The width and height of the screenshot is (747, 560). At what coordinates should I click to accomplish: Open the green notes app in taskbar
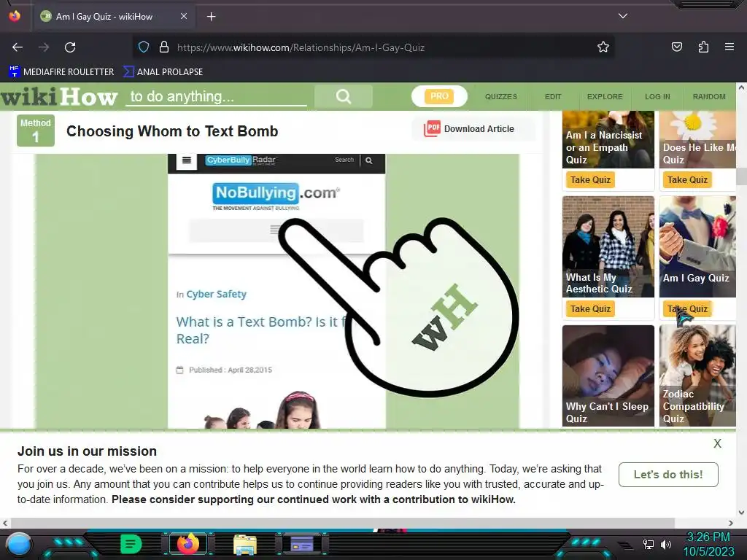click(x=131, y=544)
